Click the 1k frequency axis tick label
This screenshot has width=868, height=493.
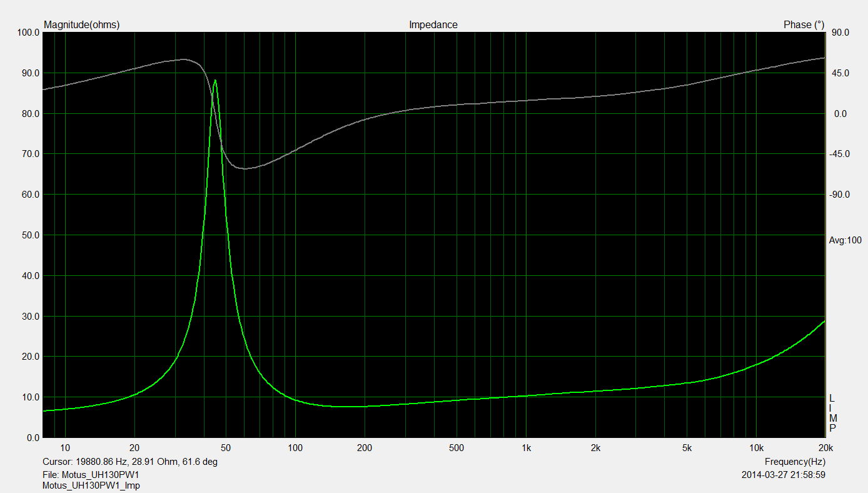526,448
